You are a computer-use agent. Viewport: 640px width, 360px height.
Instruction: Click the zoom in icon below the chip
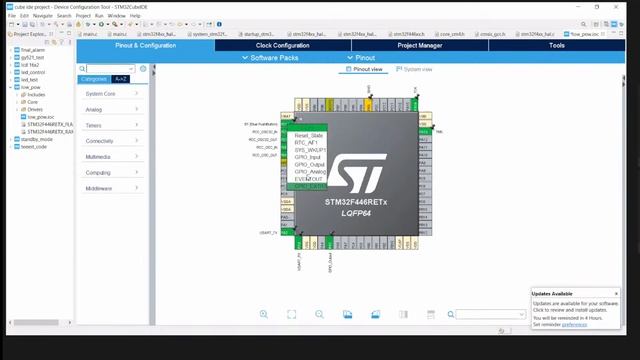264,314
